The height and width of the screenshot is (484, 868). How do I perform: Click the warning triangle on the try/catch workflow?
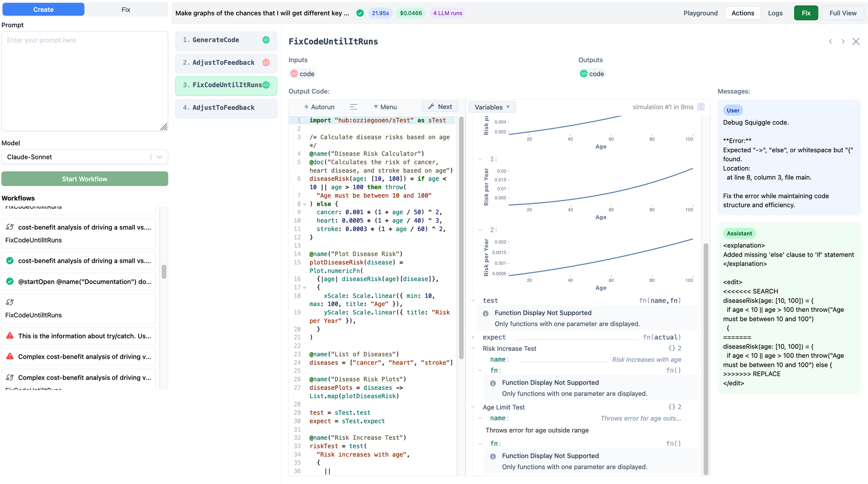10,335
